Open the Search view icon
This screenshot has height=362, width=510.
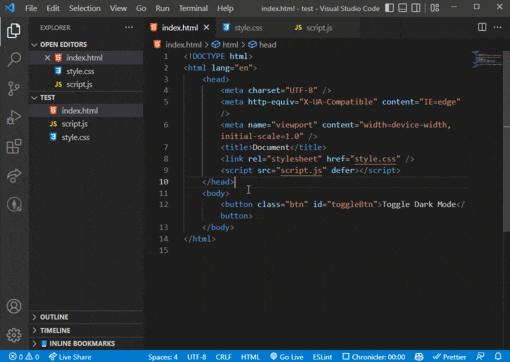click(x=14, y=59)
